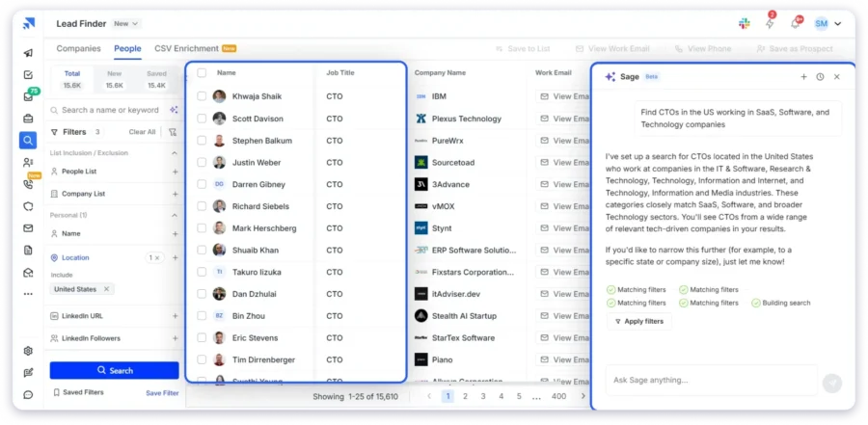
Task: Click the three-dots more icon in sidebar
Action: click(28, 294)
